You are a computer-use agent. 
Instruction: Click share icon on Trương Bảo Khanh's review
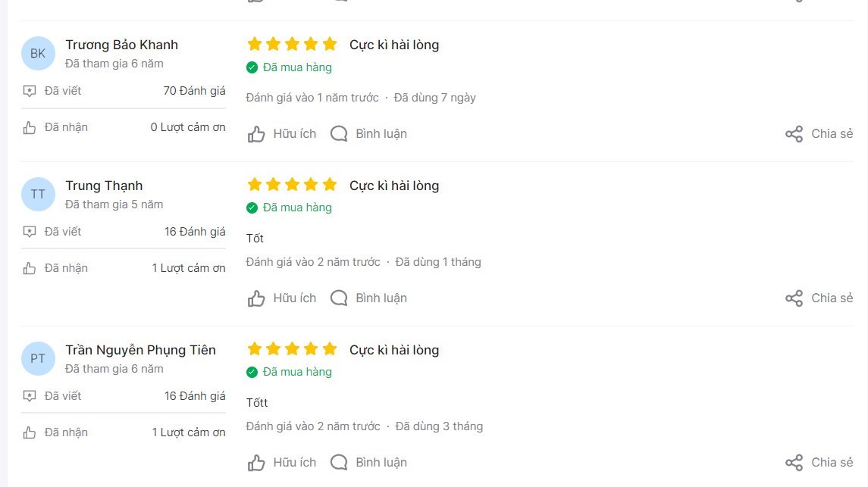point(794,134)
